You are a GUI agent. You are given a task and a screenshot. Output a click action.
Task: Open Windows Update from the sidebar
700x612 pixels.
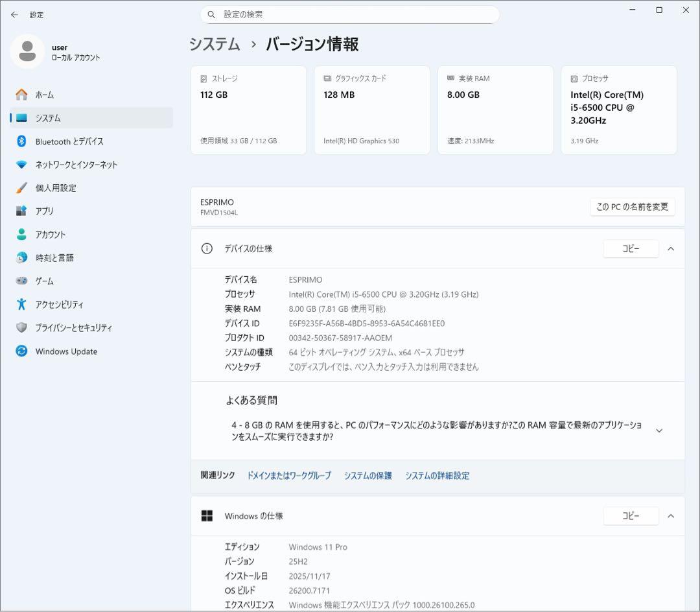[64, 351]
